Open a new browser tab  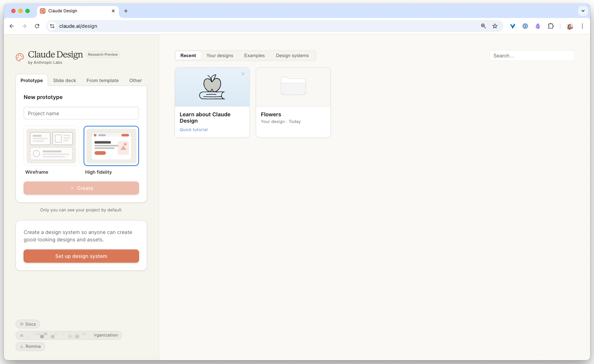(126, 11)
